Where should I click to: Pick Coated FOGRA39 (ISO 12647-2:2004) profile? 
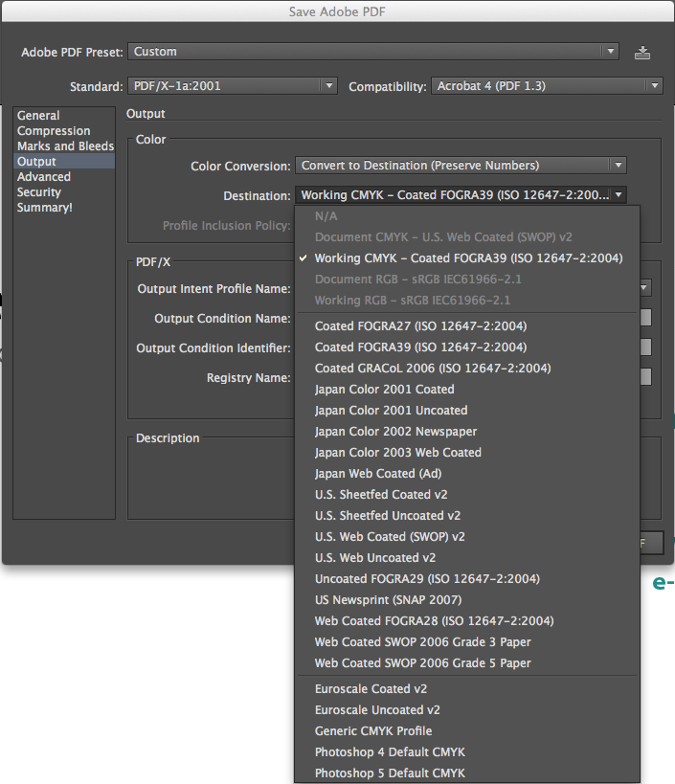point(467,347)
